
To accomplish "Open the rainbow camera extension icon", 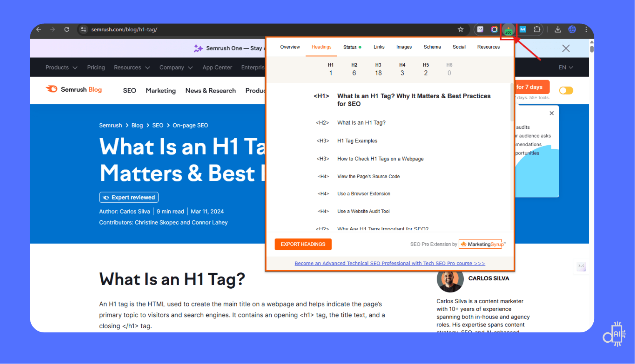I will coord(494,30).
